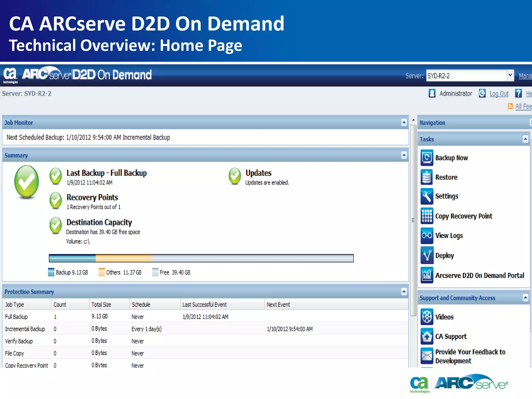Click the main panel vertical scrollbar thumb

[413, 220]
